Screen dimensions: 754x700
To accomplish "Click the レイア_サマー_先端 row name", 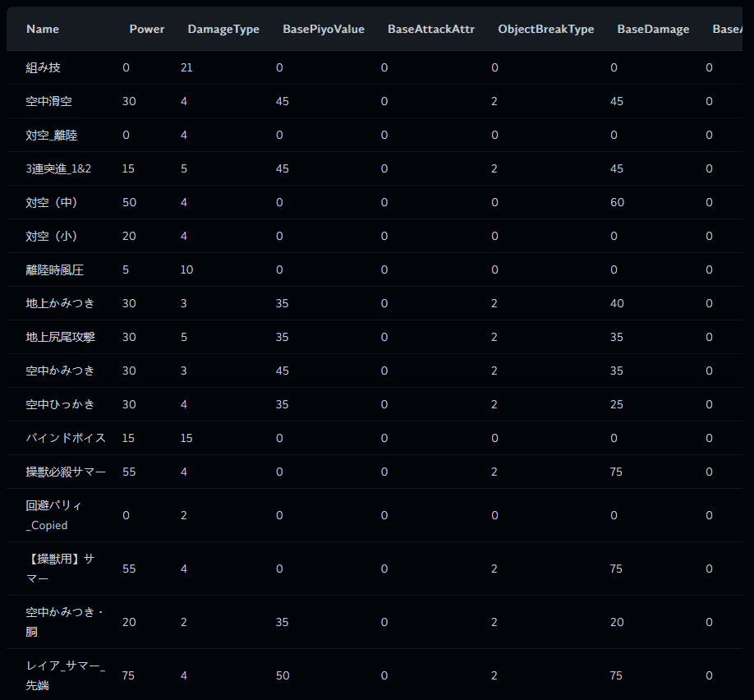I will 65,675.
